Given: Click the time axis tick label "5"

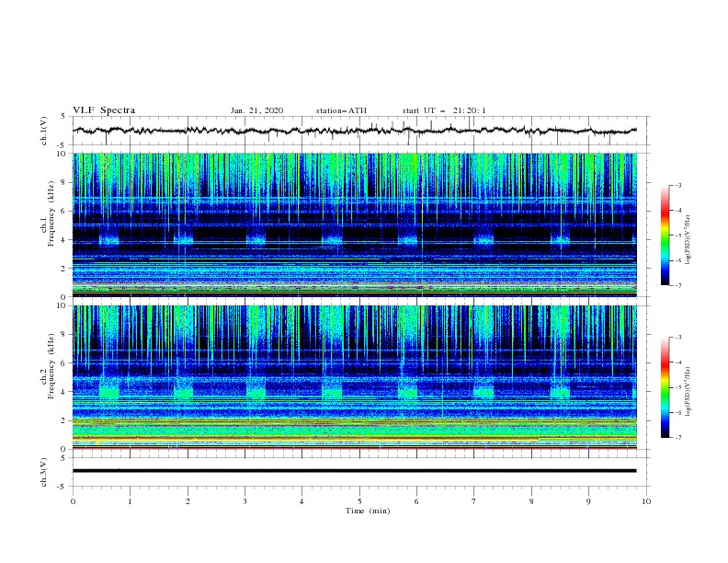Looking at the screenshot, I should click(x=359, y=501).
